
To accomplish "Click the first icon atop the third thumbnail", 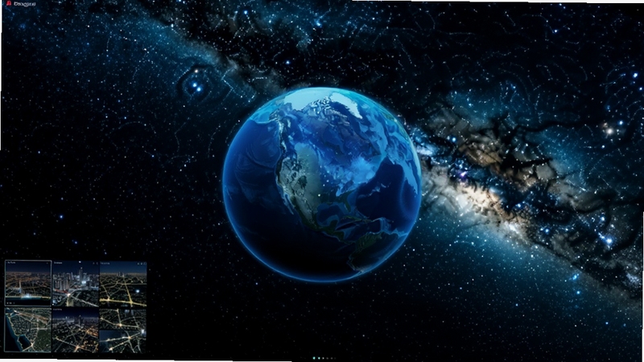I will pos(138,264).
